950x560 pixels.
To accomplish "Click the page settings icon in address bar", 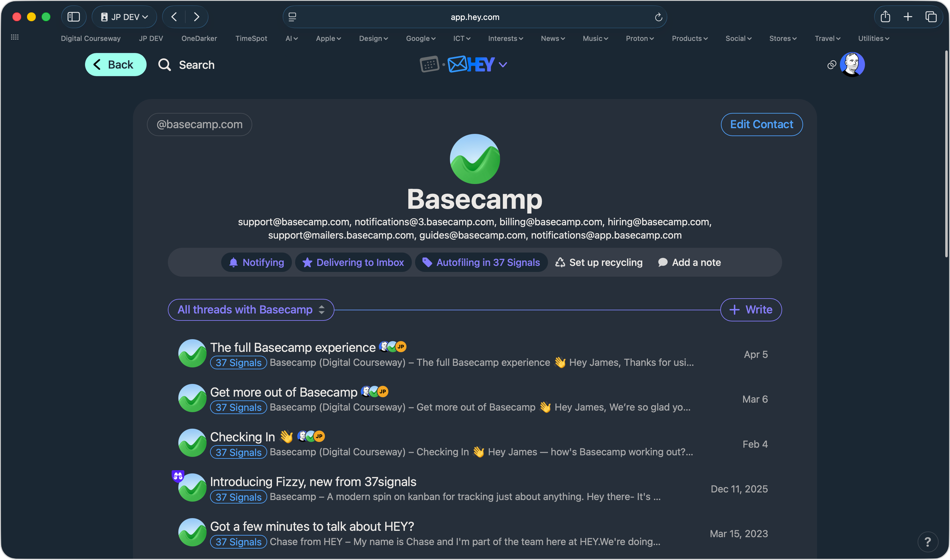I will coord(293,17).
